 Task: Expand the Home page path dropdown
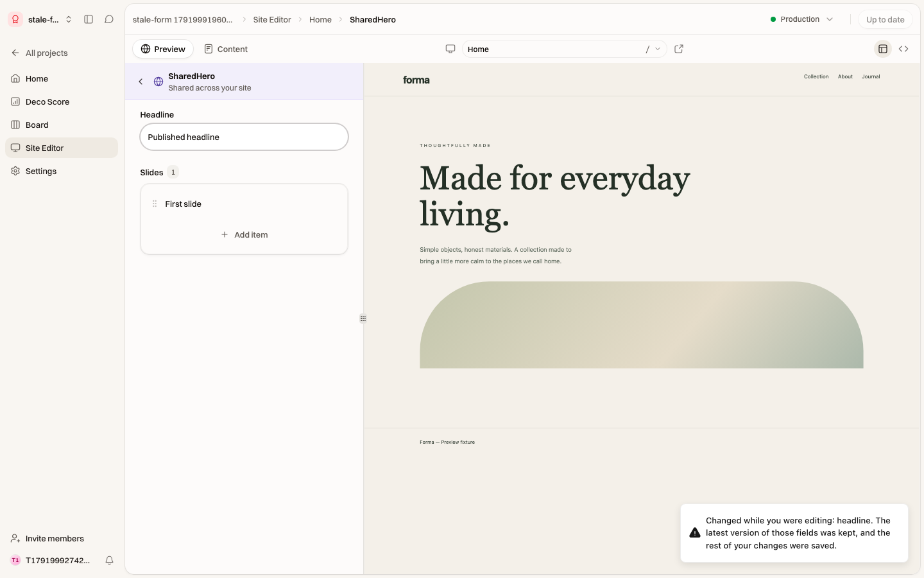click(658, 49)
